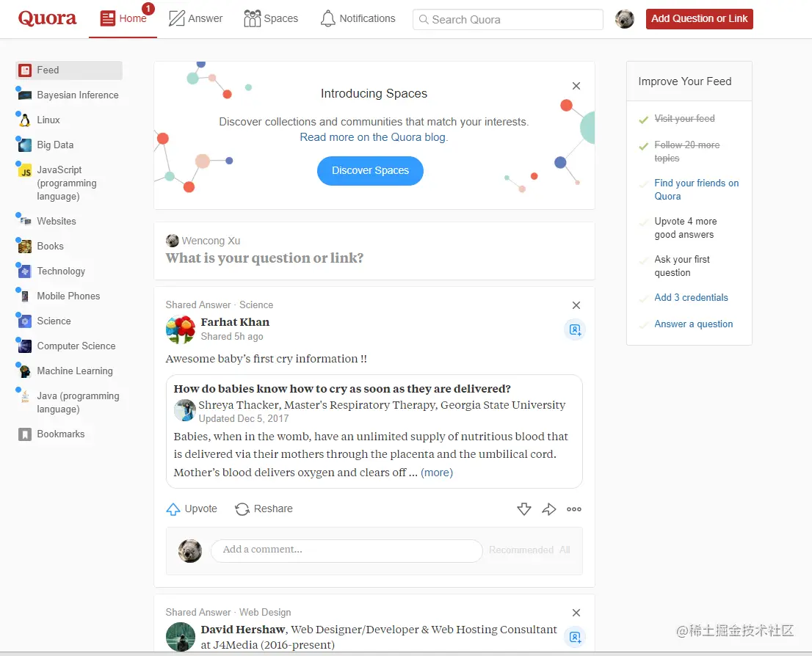Open David Hershaw profile name
The image size is (812, 656).
point(243,630)
